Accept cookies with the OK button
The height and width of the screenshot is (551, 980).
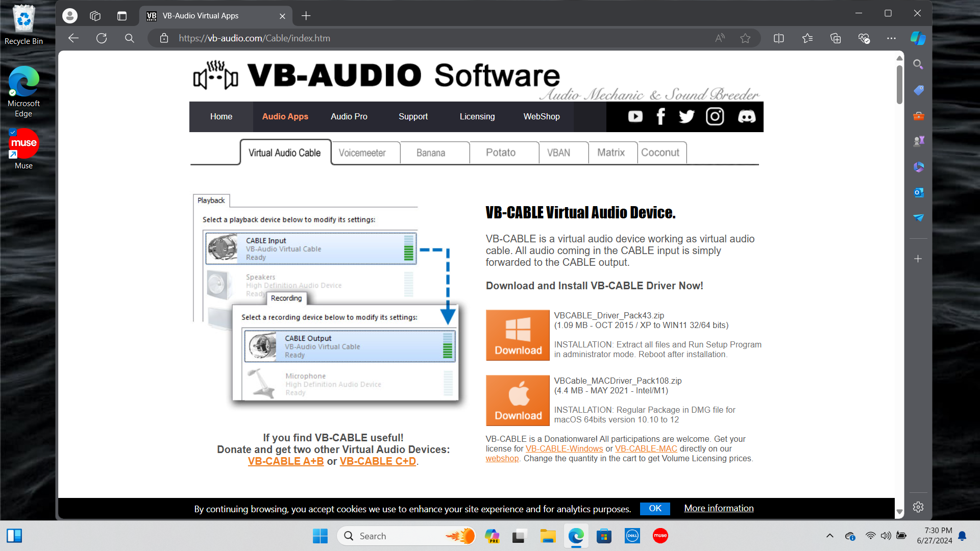[x=655, y=509]
